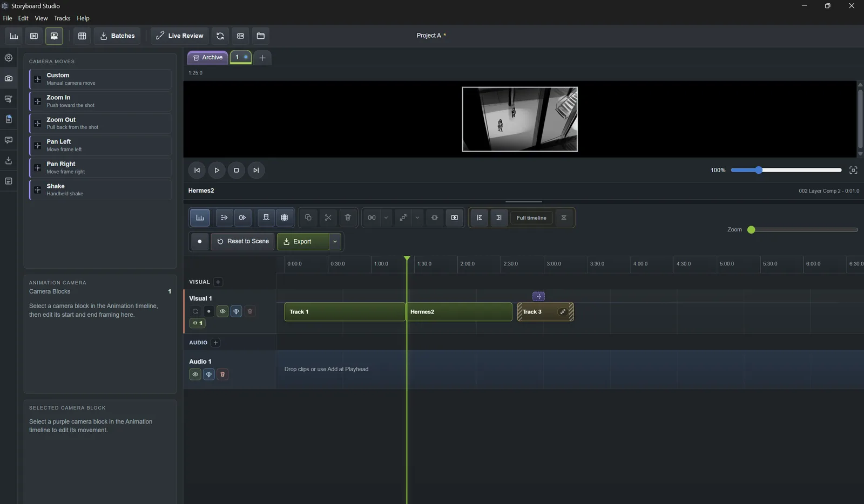Click the fit-to-screen preview icon
864x504 pixels.
point(853,170)
